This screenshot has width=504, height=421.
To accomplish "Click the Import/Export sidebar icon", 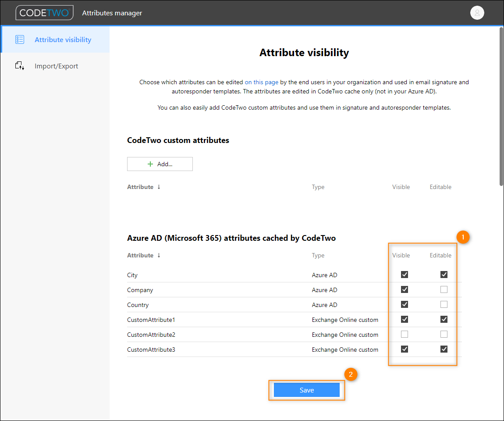I will (20, 66).
